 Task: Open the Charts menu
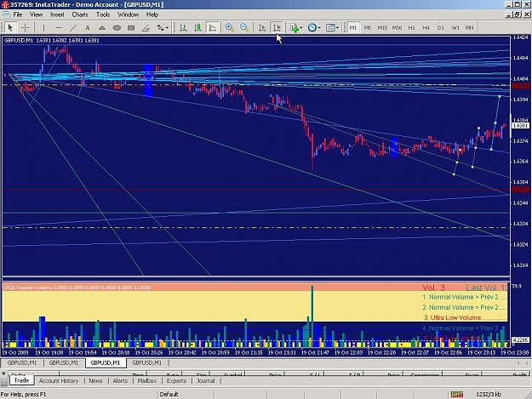pos(80,14)
